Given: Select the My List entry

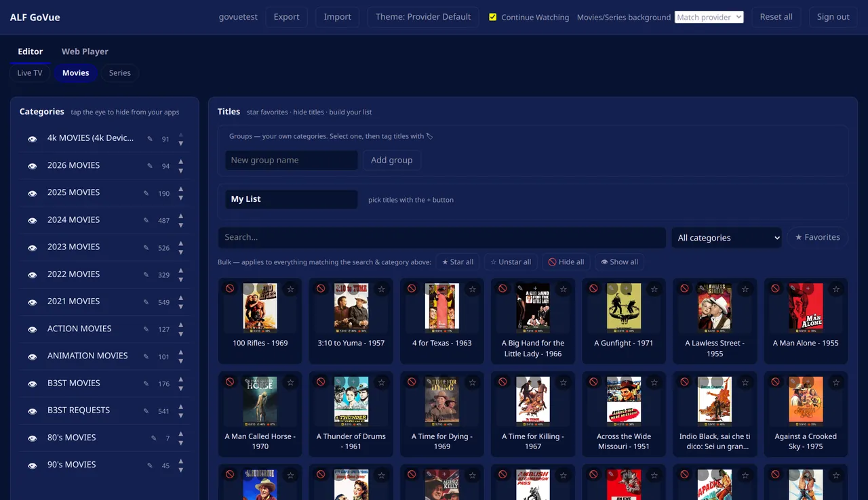Looking at the screenshot, I should 292,199.
